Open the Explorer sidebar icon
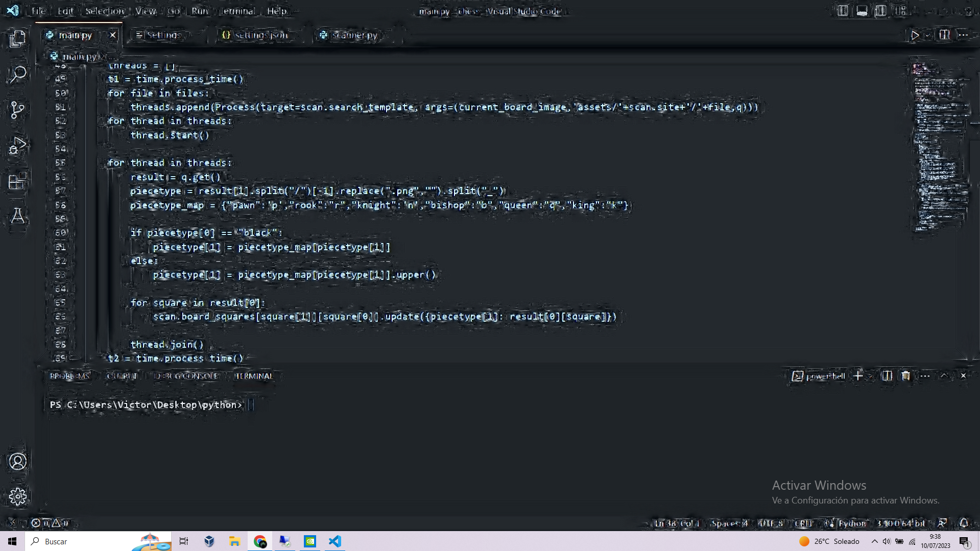This screenshot has width=980, height=551. (18, 38)
